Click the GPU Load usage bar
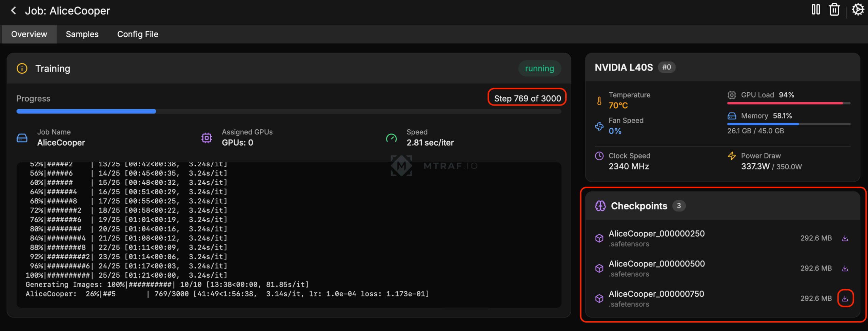868x331 pixels. pyautogui.click(x=788, y=103)
